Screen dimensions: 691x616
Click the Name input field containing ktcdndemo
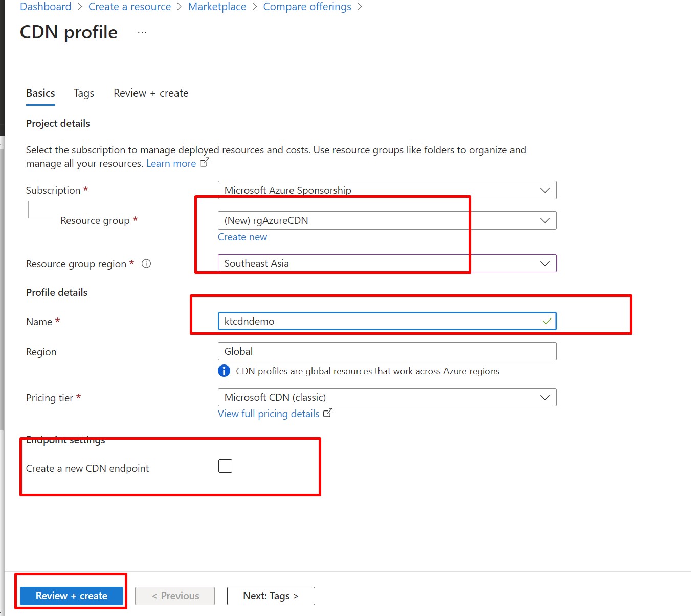point(378,321)
